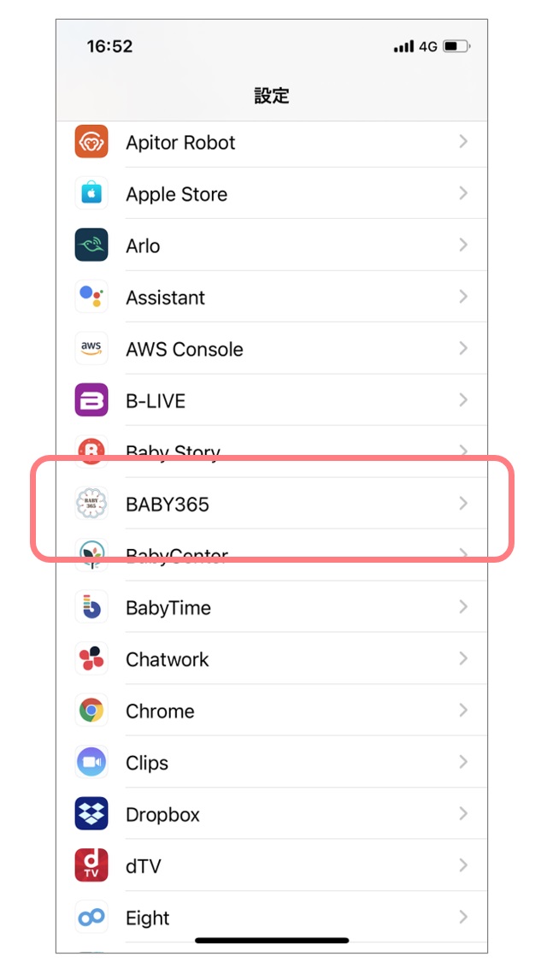Open Chatwork row chevron
547x980 pixels.
coord(463,659)
